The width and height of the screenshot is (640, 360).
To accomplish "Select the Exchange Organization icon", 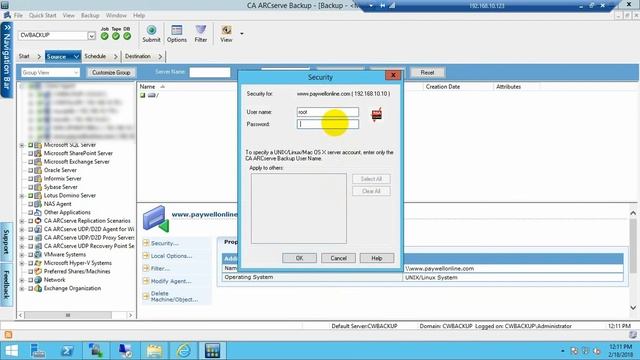I will coord(38,289).
